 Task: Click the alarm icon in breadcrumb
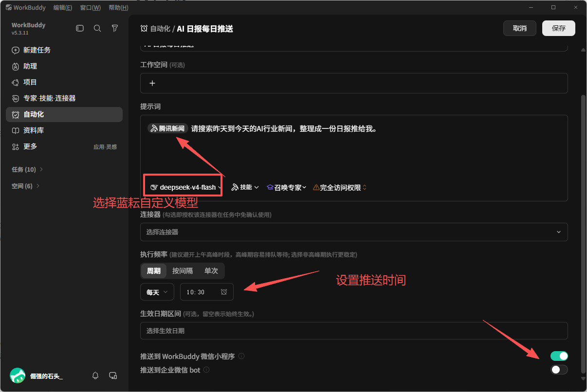coord(144,29)
